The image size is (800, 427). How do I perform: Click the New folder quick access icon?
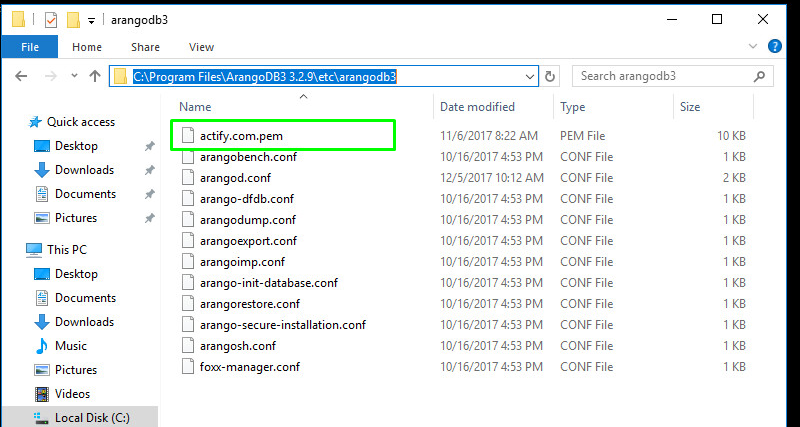[73, 20]
